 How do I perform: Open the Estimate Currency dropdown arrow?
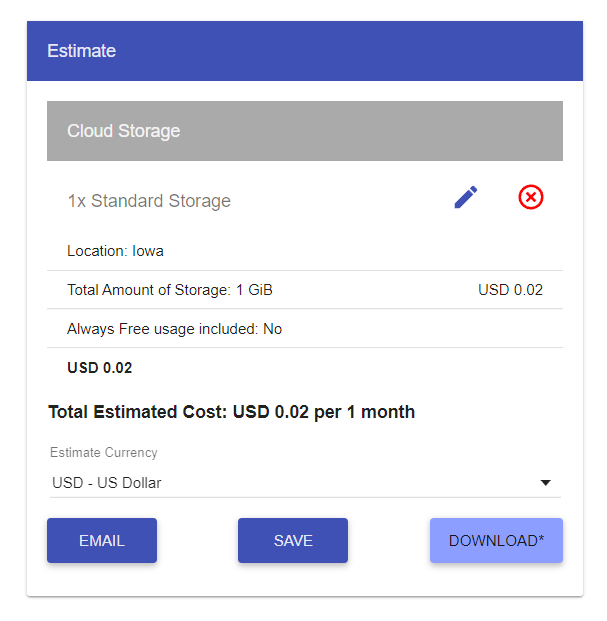(x=545, y=483)
